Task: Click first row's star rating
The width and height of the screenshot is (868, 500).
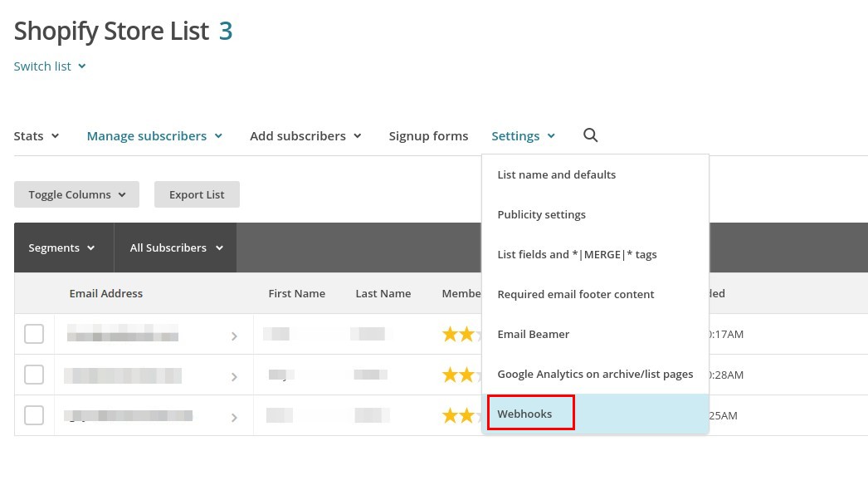Action: [461, 334]
